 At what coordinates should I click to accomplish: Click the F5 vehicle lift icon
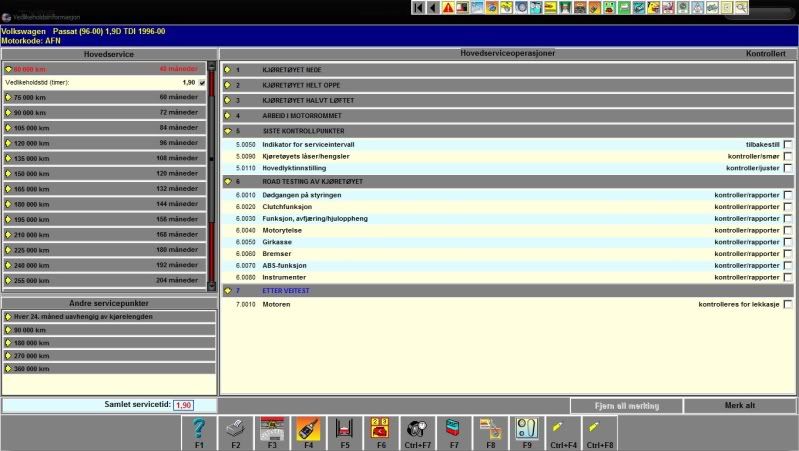coord(345,430)
